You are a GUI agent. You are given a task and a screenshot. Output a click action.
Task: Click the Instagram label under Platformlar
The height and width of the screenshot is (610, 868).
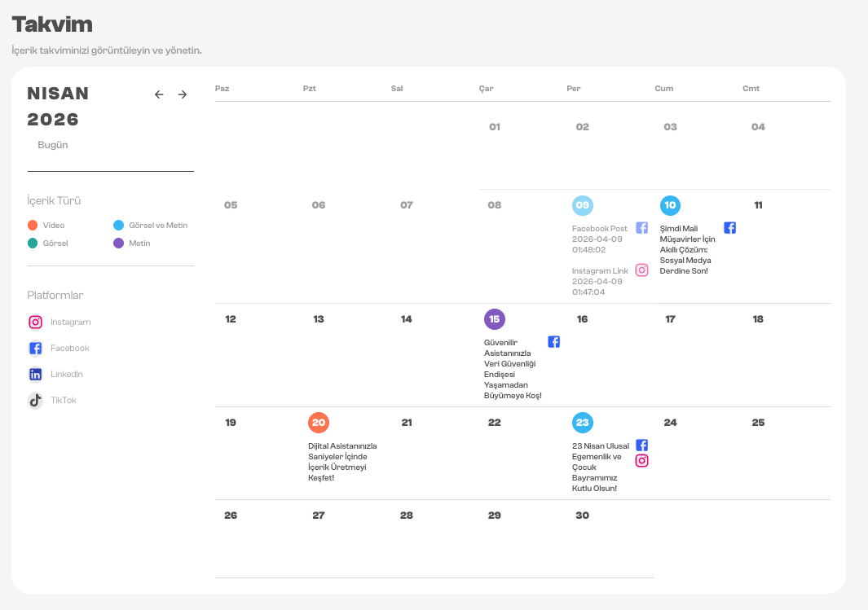[71, 322]
